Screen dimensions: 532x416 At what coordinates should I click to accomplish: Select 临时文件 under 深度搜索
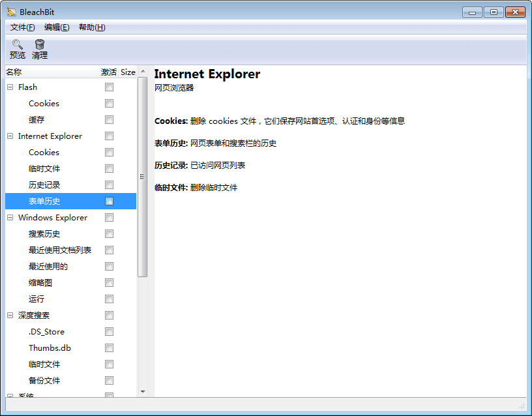(x=44, y=364)
